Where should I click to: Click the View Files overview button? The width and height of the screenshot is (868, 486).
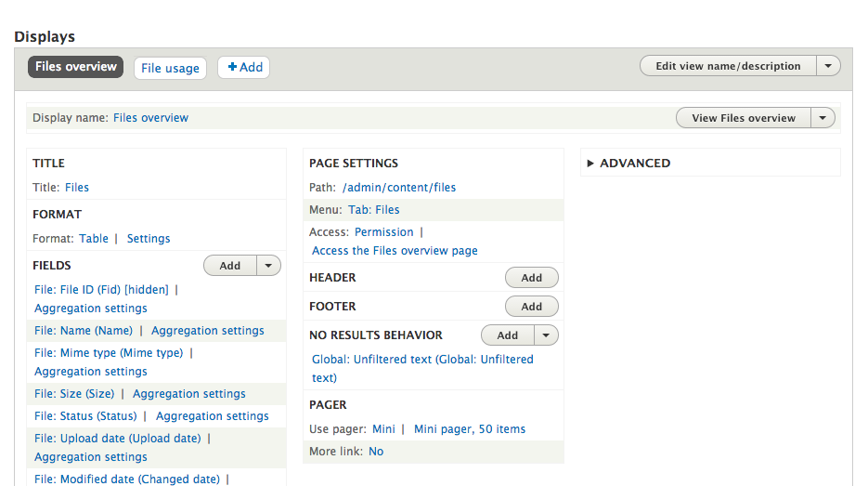743,118
